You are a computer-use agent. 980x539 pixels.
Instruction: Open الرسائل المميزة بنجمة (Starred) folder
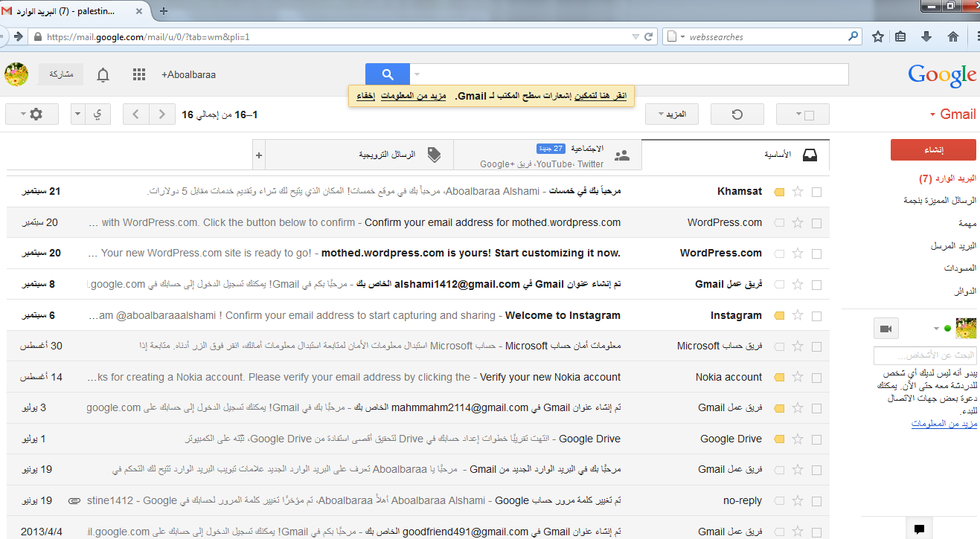click(x=938, y=201)
